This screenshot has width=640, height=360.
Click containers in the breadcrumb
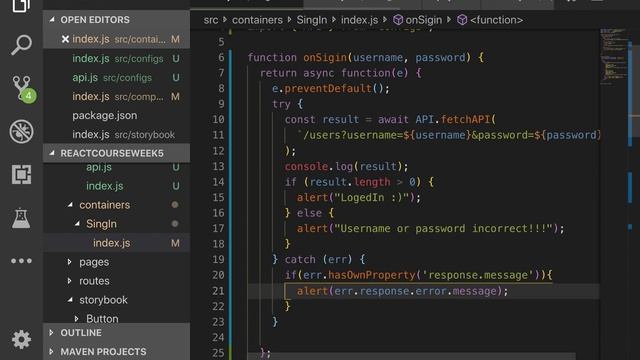257,20
